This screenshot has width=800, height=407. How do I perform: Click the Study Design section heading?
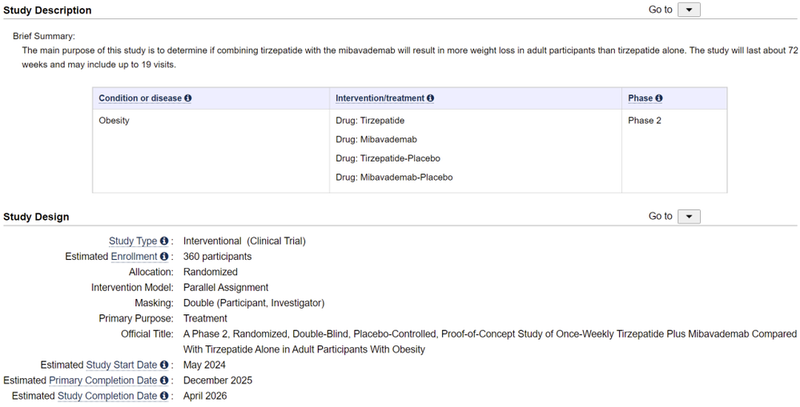pos(36,216)
